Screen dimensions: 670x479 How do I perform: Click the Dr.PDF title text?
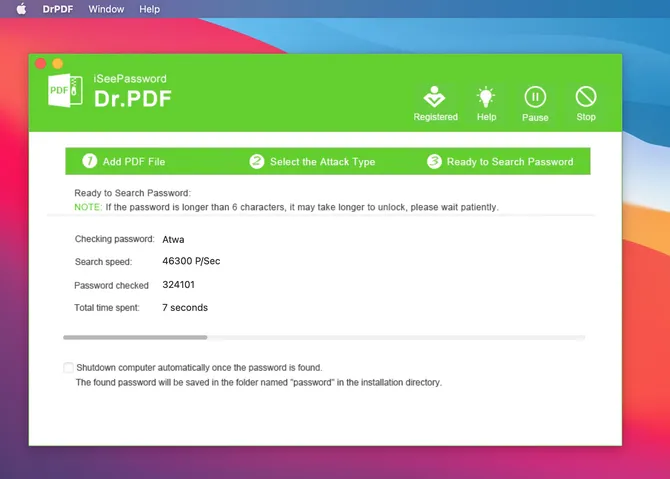tap(132, 99)
